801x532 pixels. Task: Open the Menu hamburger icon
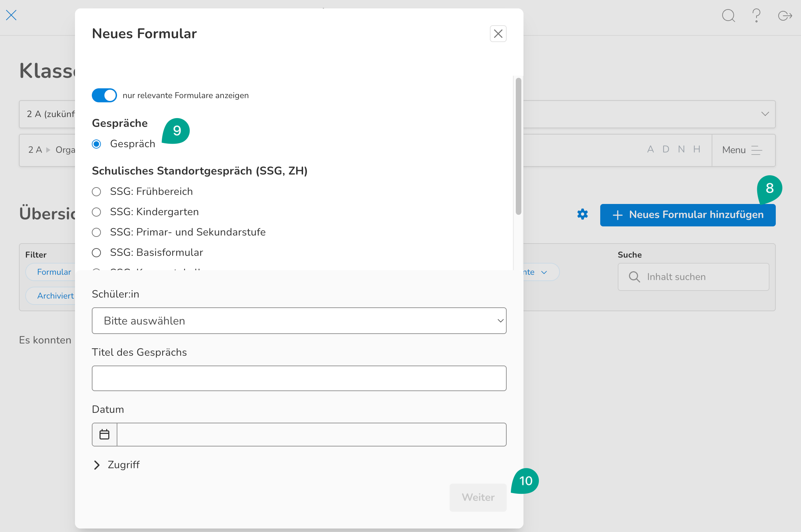[x=757, y=150]
